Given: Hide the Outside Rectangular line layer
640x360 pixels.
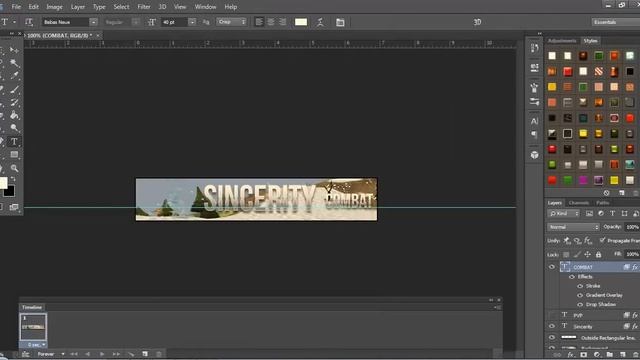Looking at the screenshot, I should (552, 338).
